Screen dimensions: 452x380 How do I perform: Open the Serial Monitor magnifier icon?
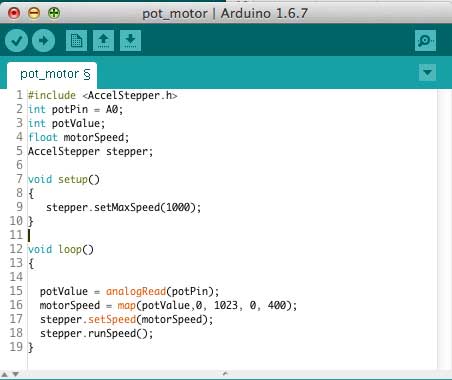425,41
